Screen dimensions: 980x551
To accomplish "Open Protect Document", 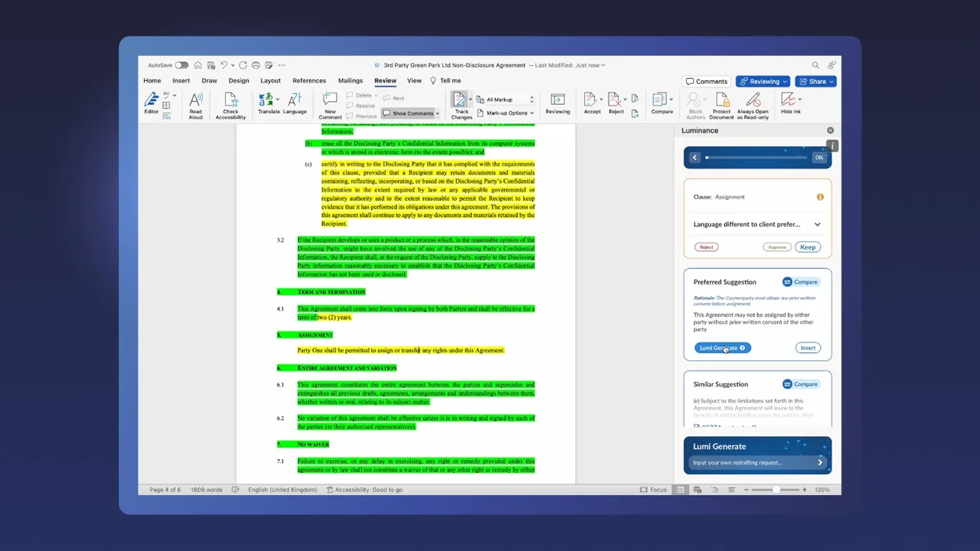I will (722, 105).
